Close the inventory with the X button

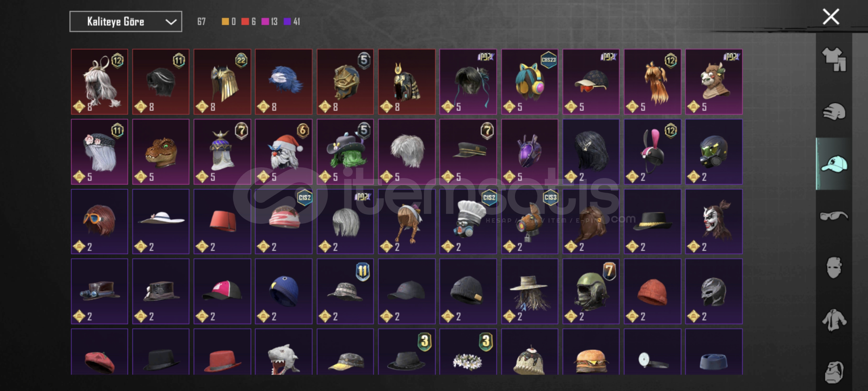click(x=831, y=17)
